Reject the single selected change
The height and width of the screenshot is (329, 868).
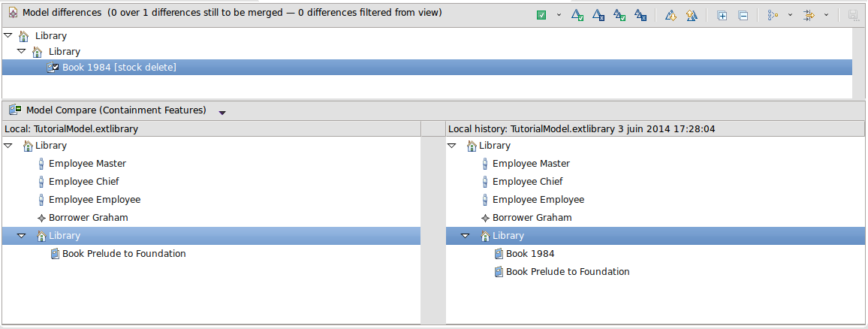(598, 15)
